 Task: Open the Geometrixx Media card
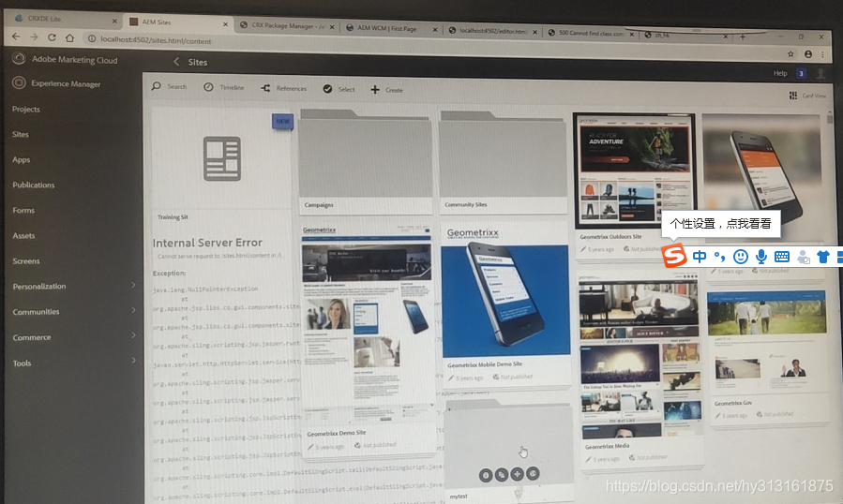(x=640, y=370)
